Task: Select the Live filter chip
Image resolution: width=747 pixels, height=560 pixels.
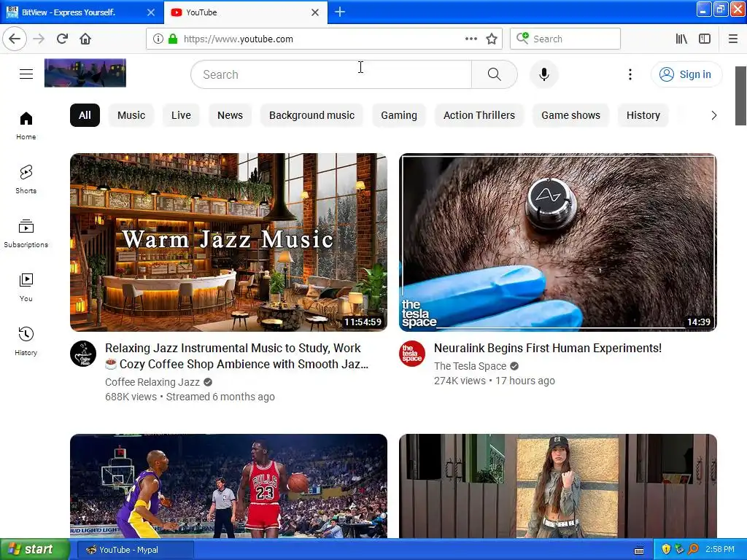Action: [x=181, y=115]
